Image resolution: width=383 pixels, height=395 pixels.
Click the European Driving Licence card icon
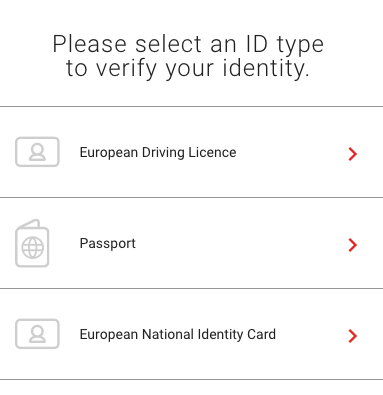pyautogui.click(x=37, y=152)
